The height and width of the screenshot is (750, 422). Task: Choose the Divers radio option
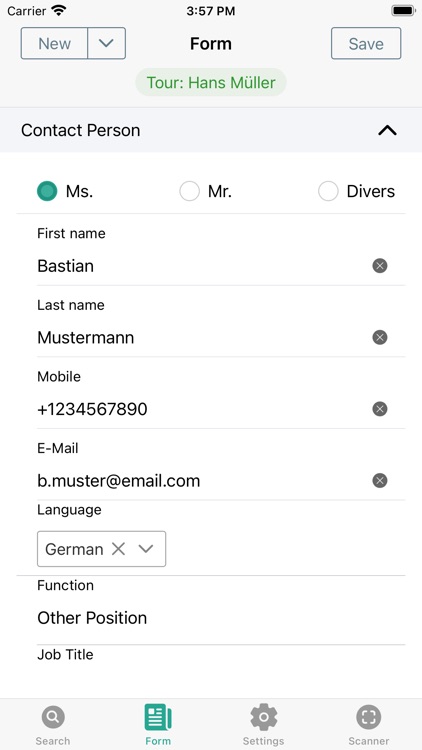coord(328,191)
